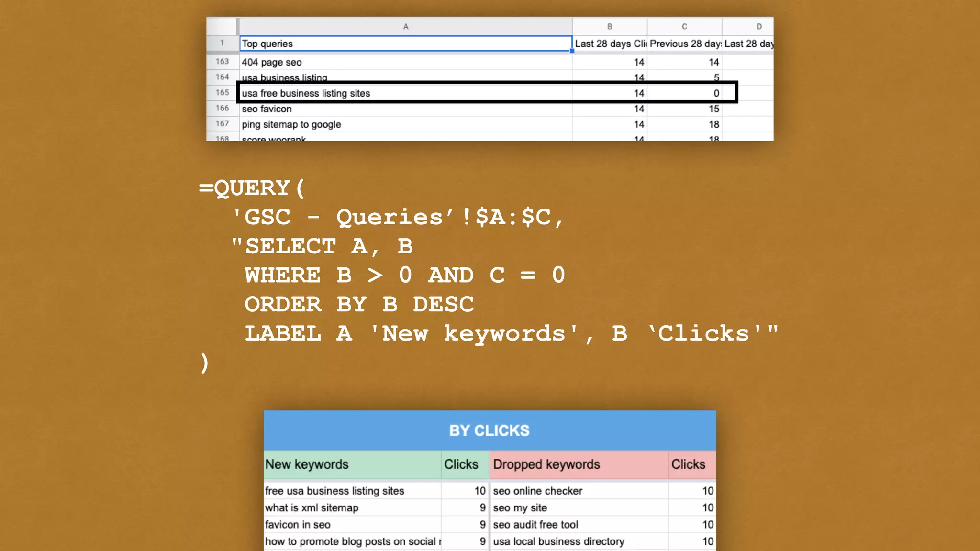Image resolution: width=980 pixels, height=551 pixels.
Task: Click 'favicon in seo' cell
Action: pyautogui.click(x=352, y=524)
